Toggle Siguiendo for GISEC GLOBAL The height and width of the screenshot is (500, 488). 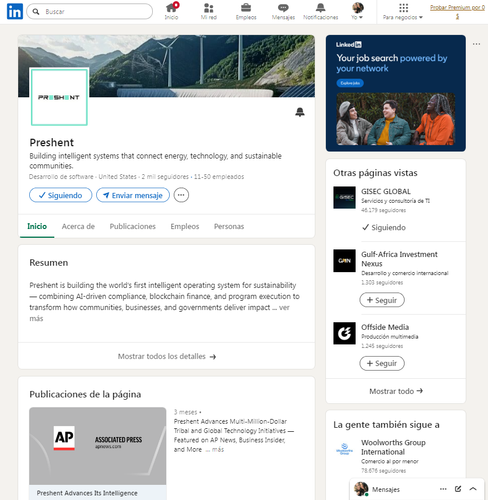[384, 227]
